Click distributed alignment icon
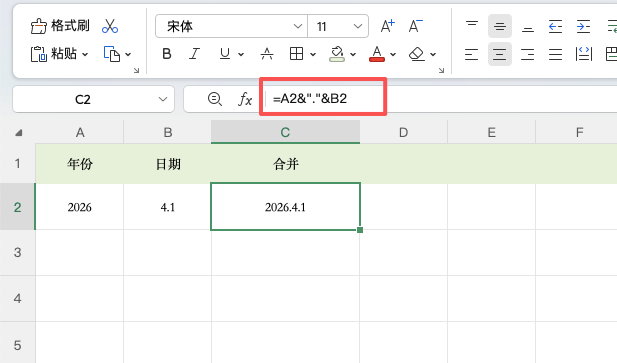This screenshot has width=617, height=363. (584, 54)
